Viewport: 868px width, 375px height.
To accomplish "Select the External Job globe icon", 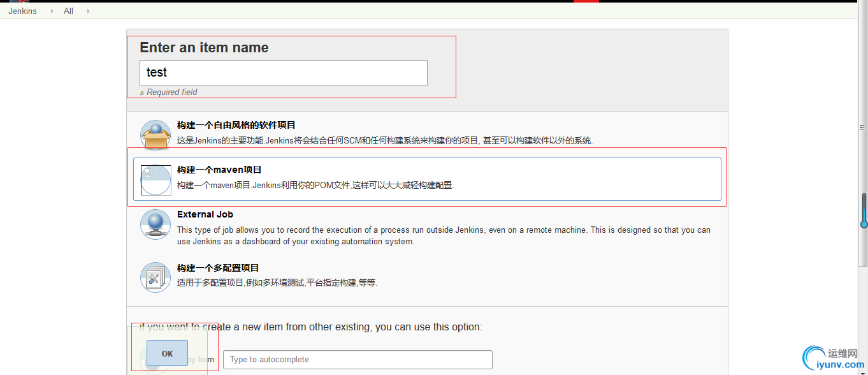I will click(156, 224).
